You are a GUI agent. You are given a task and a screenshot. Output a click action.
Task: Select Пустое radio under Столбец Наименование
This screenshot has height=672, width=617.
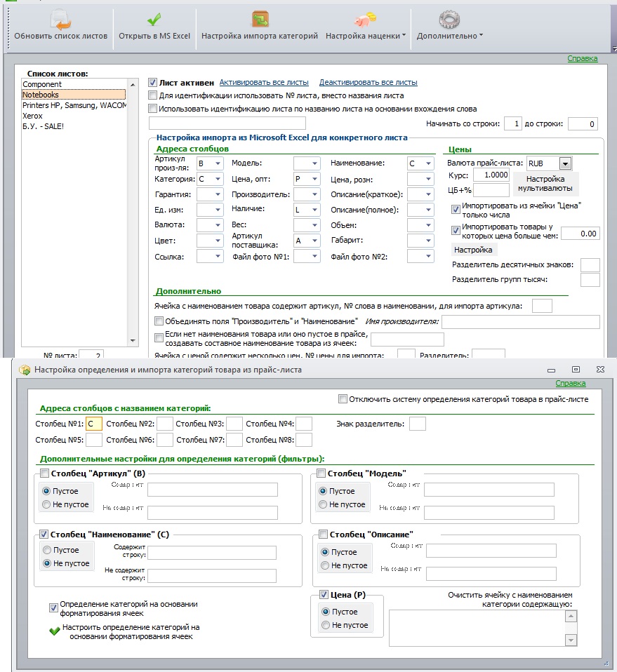47,550
